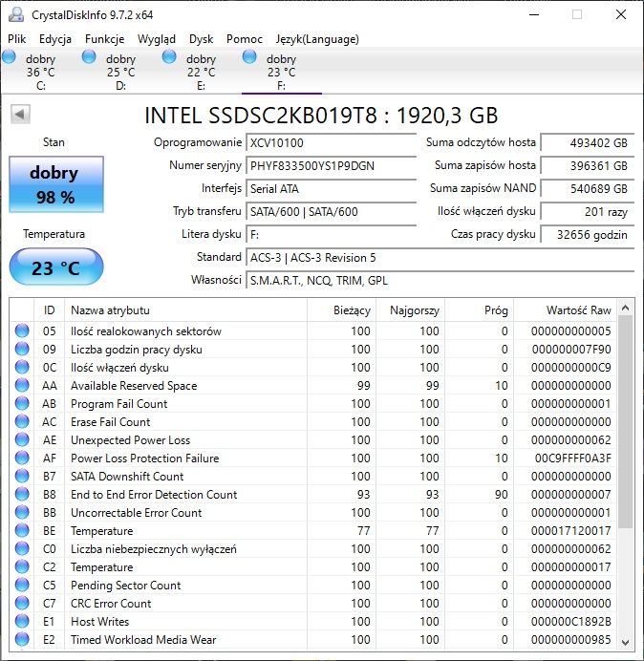Image resolution: width=644 pixels, height=661 pixels.
Task: Click status icon for C2 Temperature row
Action: [22, 566]
